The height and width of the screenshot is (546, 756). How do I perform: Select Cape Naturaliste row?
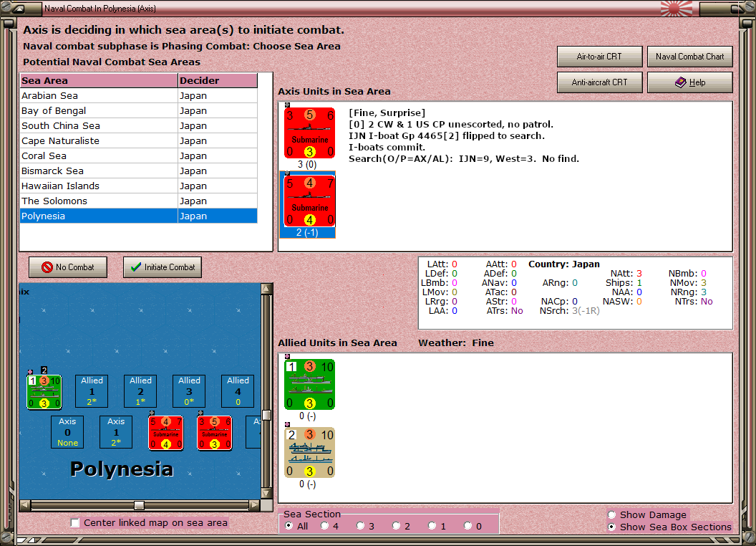[138, 140]
